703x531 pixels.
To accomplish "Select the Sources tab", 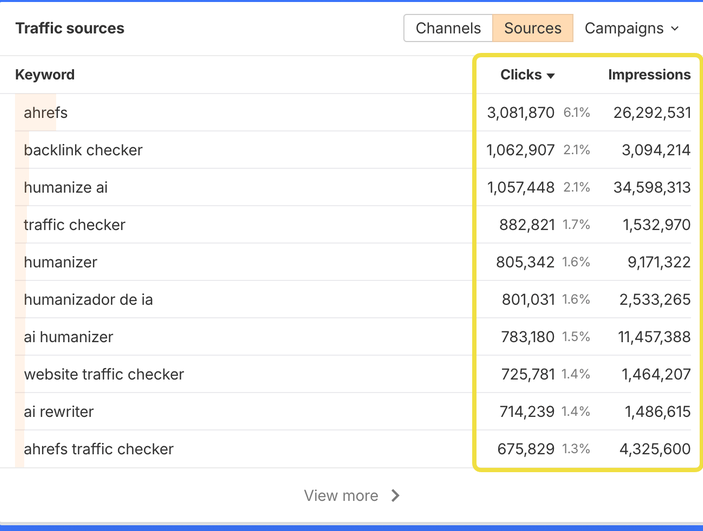I will 533,28.
